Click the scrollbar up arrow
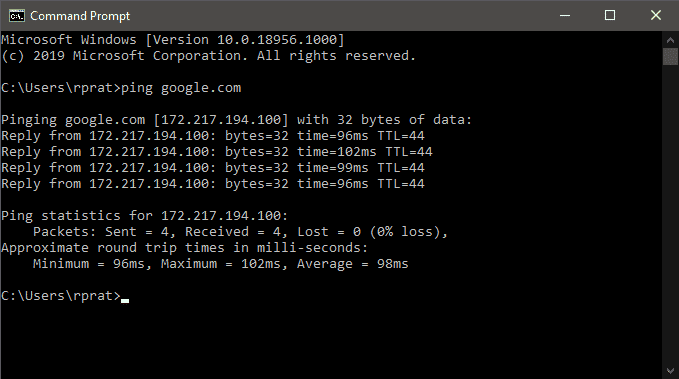This screenshot has width=679, height=379. 670,40
